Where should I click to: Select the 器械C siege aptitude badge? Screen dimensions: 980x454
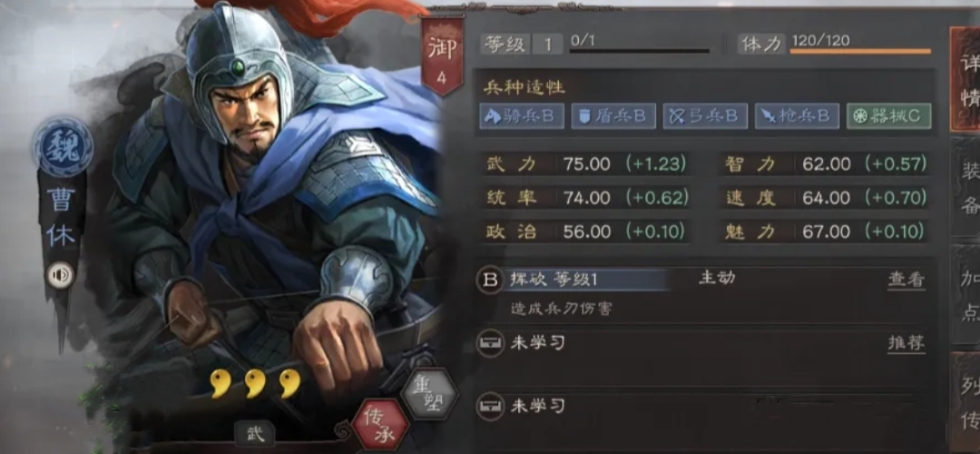(x=888, y=116)
